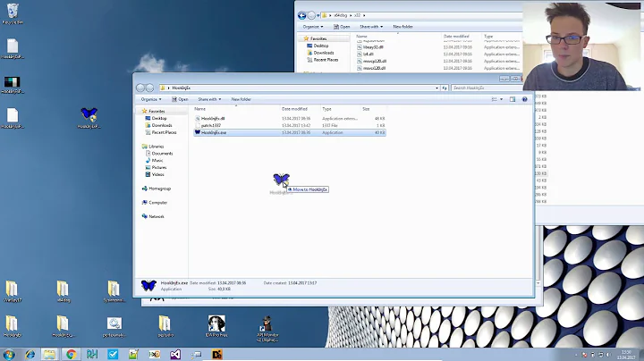Open the Organize menu in HookInjEx window

coord(151,99)
